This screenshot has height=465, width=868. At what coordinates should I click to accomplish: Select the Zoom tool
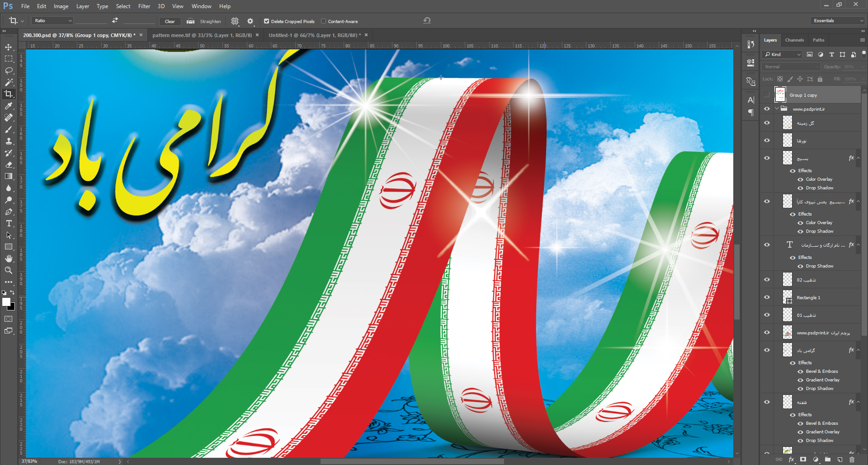(x=9, y=270)
